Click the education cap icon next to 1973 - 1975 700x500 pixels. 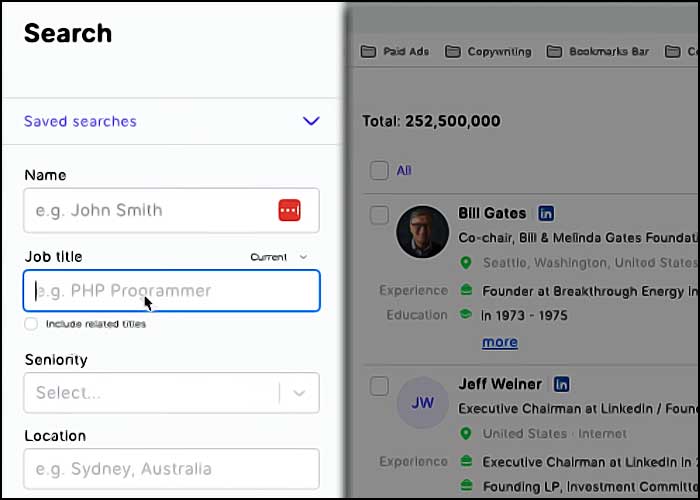click(466, 315)
